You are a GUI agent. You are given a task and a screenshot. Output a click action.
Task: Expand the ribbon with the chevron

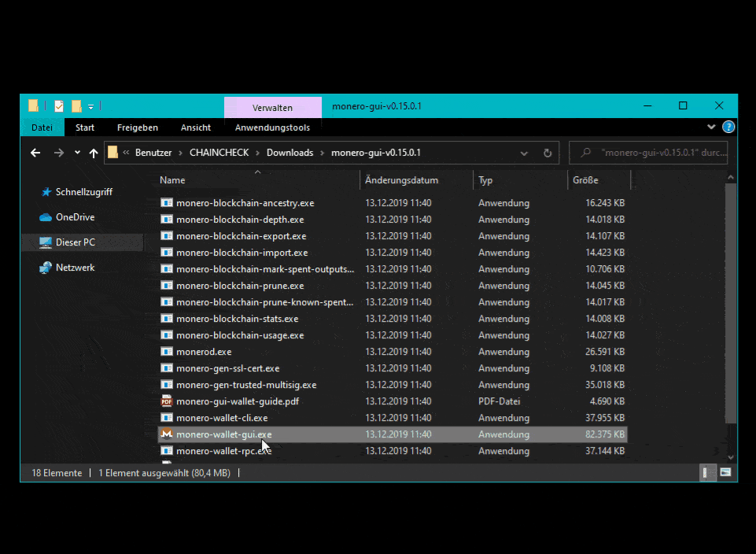[x=711, y=127]
